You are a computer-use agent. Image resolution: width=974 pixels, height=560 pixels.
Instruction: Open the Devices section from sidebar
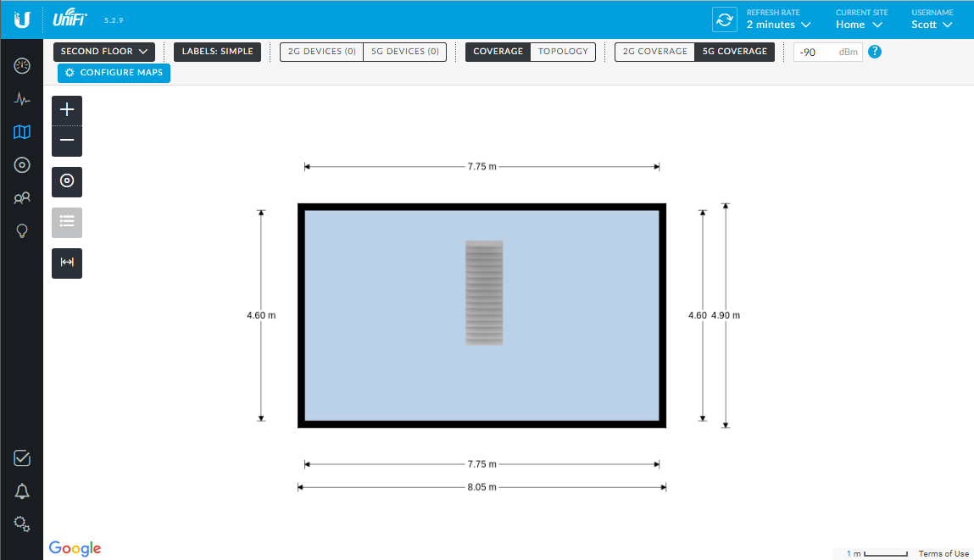(22, 164)
